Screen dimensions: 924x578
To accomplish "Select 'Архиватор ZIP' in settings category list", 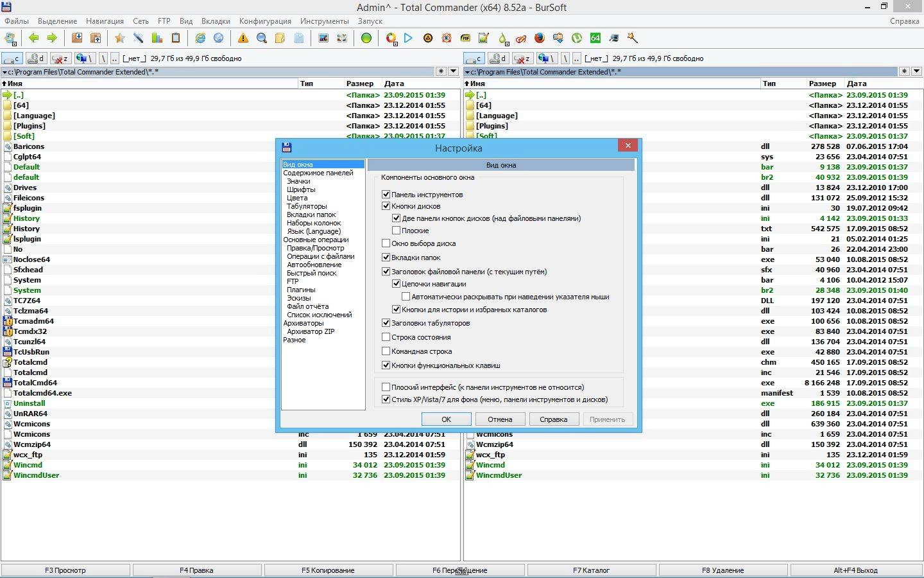I will coord(311,331).
